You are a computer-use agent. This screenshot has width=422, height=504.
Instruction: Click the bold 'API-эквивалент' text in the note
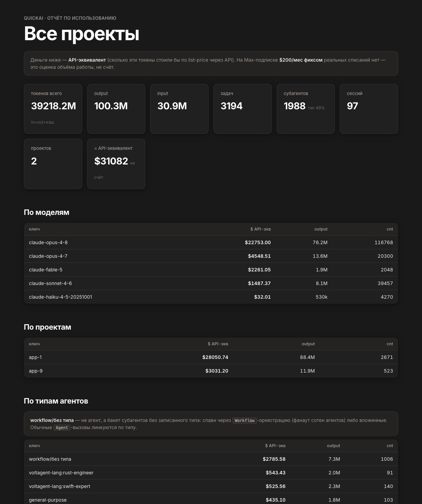87,60
